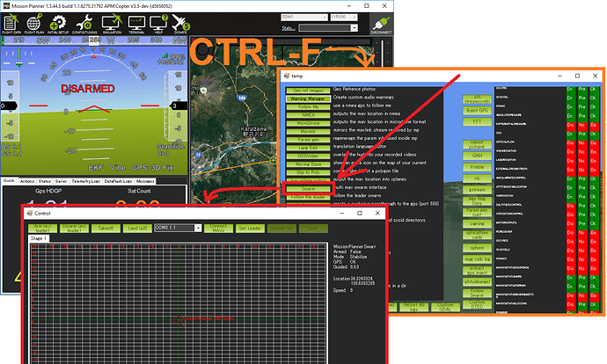Click the reboot pixhawk button
This screenshot has height=364, width=607.
[x=477, y=144]
